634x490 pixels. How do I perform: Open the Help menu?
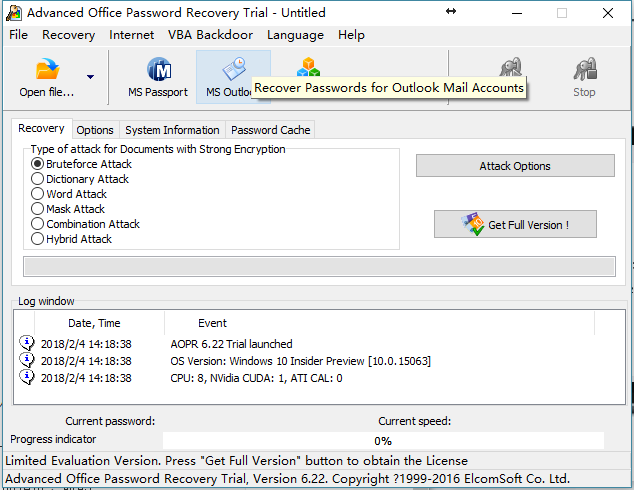[351, 35]
